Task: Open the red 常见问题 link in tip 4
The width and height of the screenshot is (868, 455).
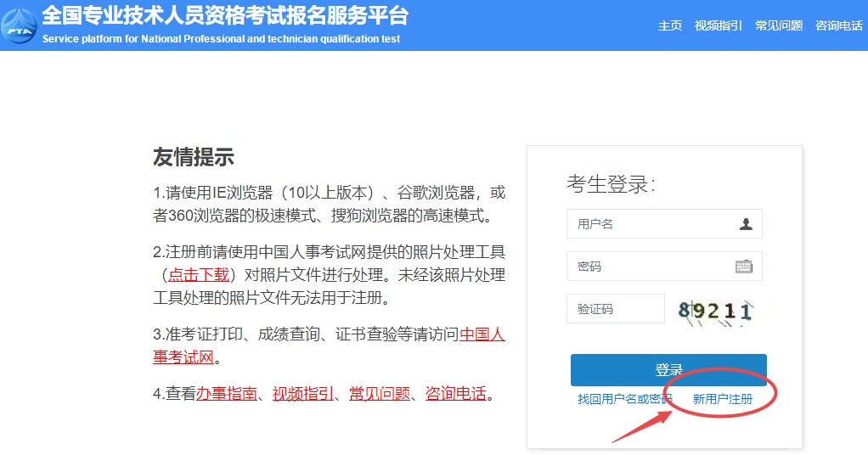Action: [x=379, y=394]
